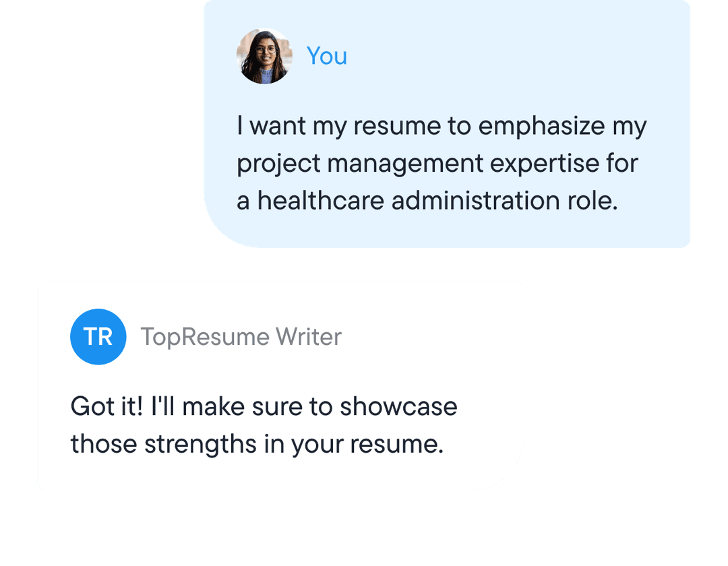Click the line "those strengths in your resume."
728x566 pixels.
pos(257,445)
